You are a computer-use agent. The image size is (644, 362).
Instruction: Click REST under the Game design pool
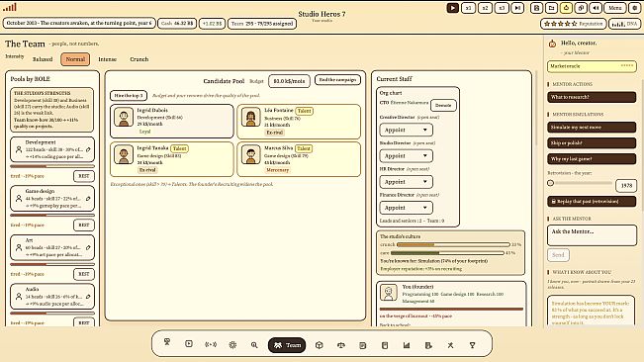tap(84, 225)
